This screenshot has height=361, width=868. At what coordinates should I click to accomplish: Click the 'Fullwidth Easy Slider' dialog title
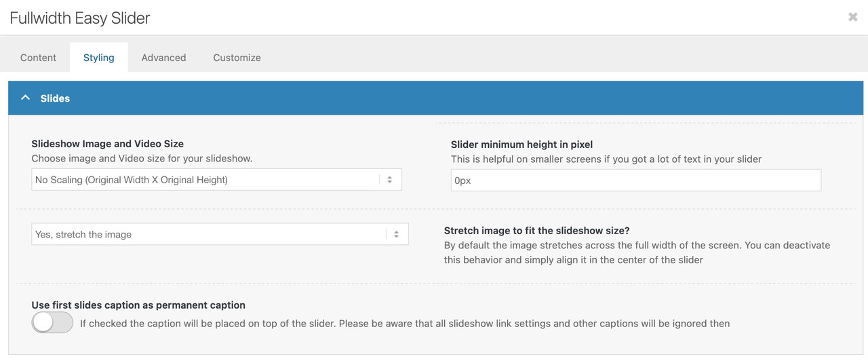(80, 18)
